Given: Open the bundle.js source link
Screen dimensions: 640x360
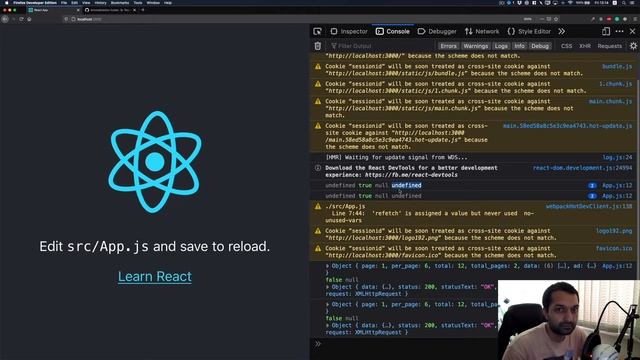Looking at the screenshot, I should click(617, 66).
